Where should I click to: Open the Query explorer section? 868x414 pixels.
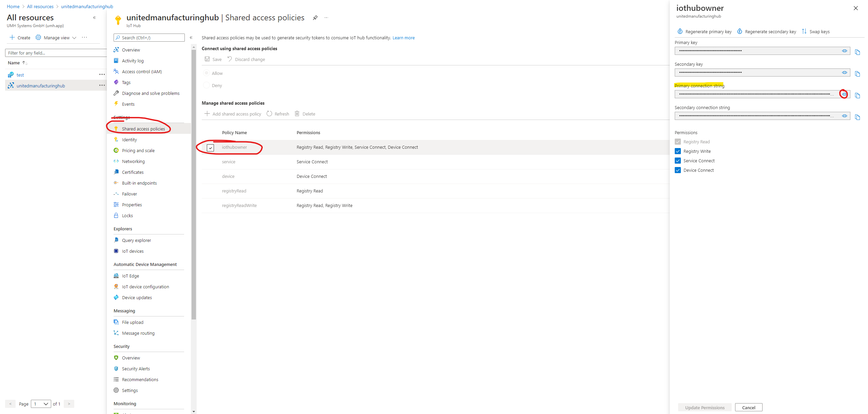click(137, 240)
